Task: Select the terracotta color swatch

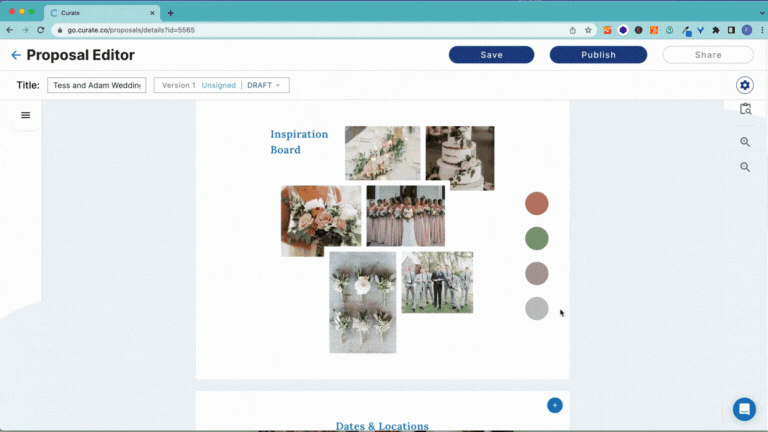Action: (537, 204)
